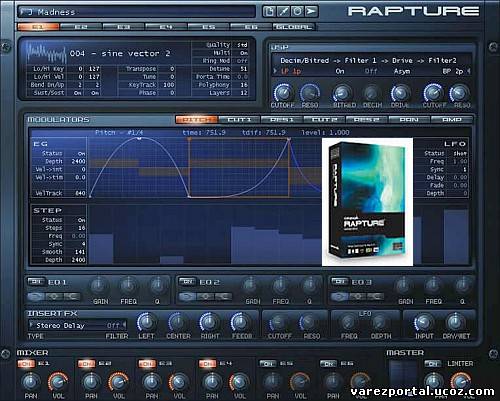Select EQ 1 high shelf shape icon
This screenshot has width=500, height=401.
(71, 296)
